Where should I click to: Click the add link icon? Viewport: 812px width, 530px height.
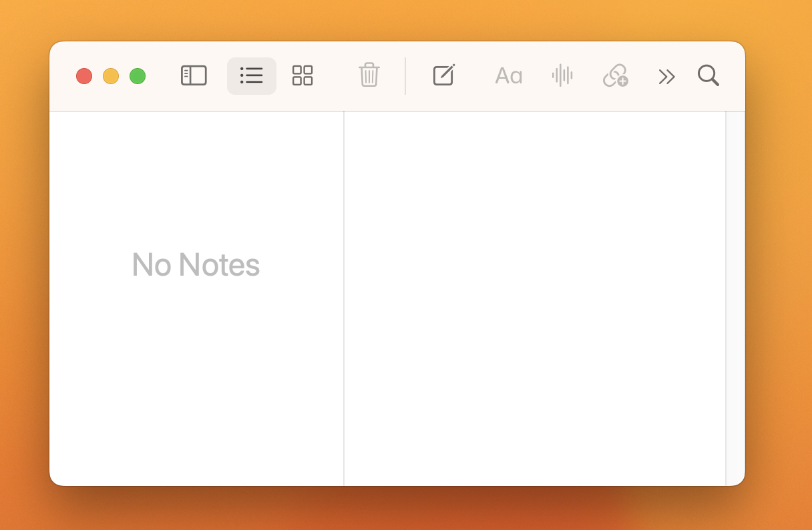[616, 75]
